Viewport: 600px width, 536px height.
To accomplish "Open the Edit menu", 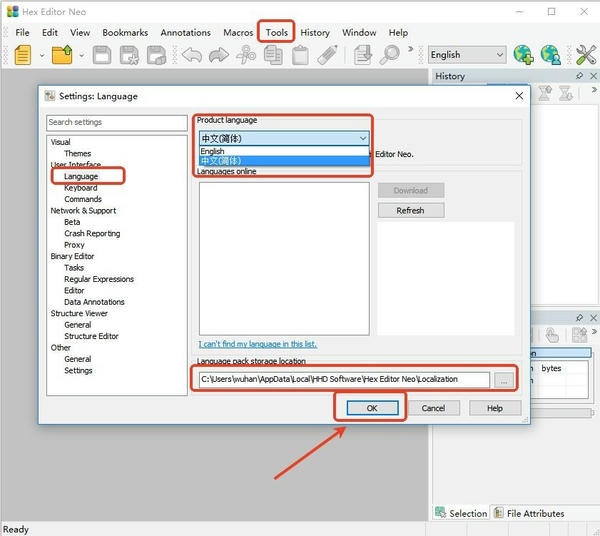I will click(50, 33).
